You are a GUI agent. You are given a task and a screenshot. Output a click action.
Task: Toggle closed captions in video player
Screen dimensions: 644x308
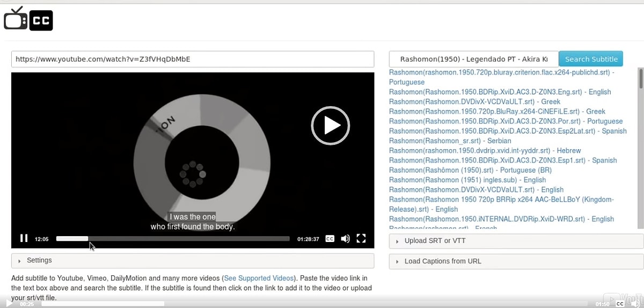point(330,239)
